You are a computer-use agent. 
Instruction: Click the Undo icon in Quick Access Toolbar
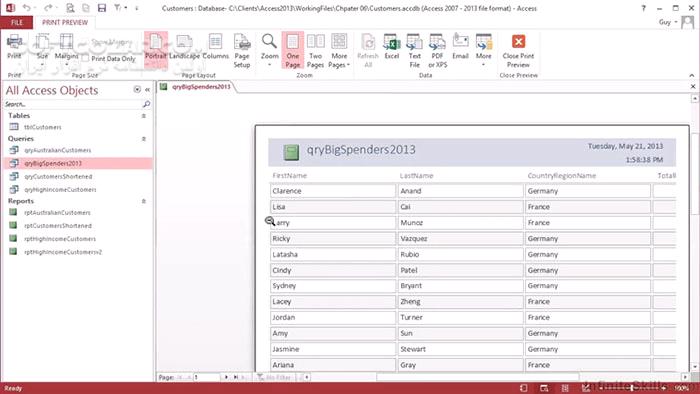pos(26,8)
